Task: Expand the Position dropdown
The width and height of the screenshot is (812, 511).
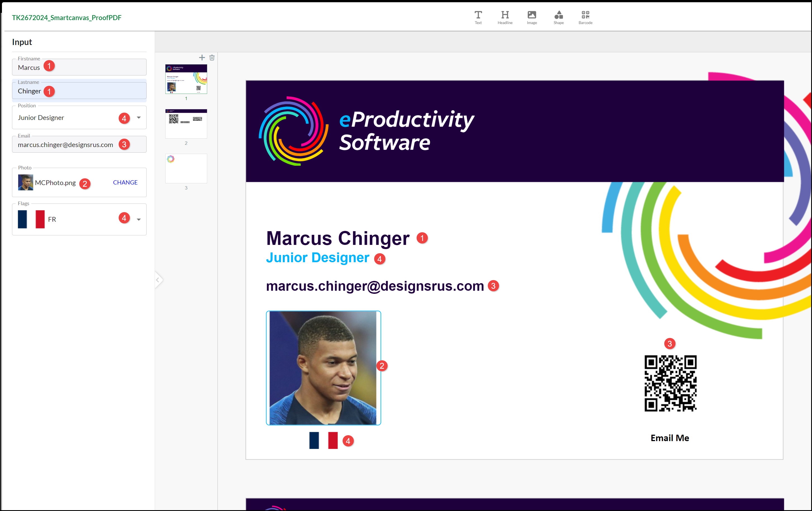Action: coord(138,118)
